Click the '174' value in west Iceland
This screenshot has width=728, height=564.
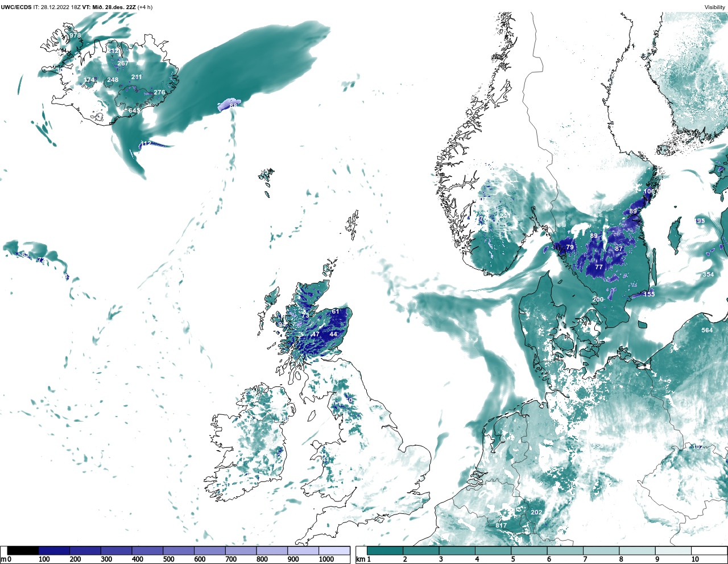pos(90,80)
